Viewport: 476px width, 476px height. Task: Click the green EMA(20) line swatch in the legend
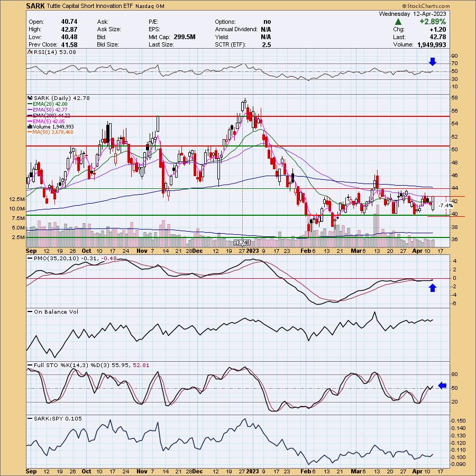pyautogui.click(x=30, y=104)
